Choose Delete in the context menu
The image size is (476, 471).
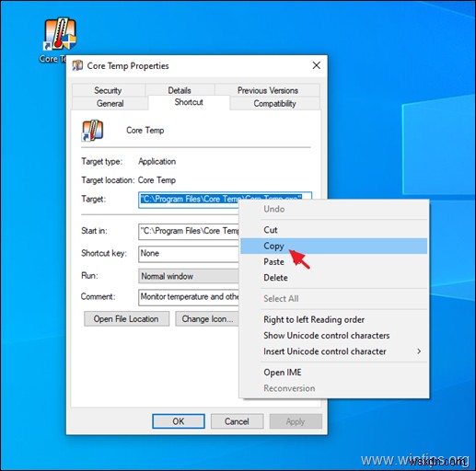(x=333, y=278)
